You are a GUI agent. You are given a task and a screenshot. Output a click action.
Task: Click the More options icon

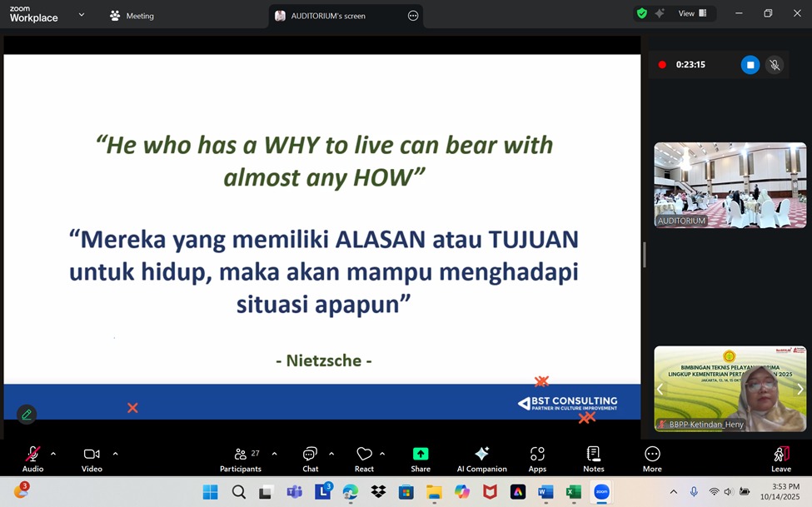652,457
